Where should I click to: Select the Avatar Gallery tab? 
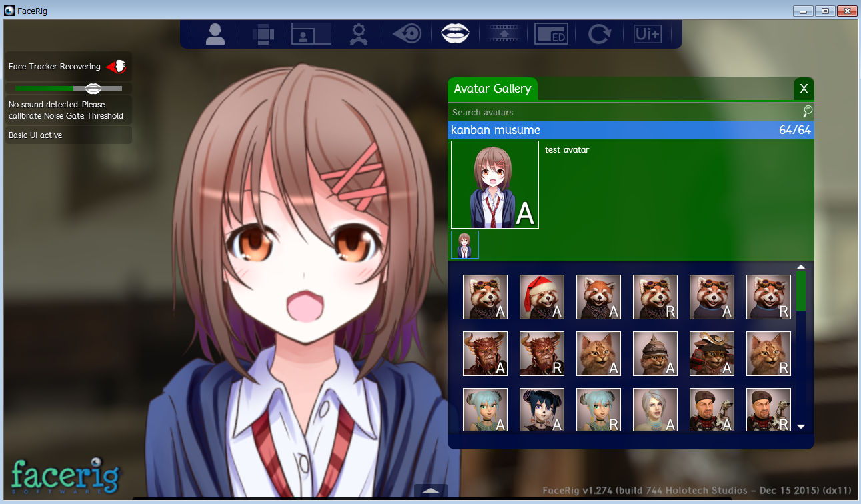pos(492,89)
